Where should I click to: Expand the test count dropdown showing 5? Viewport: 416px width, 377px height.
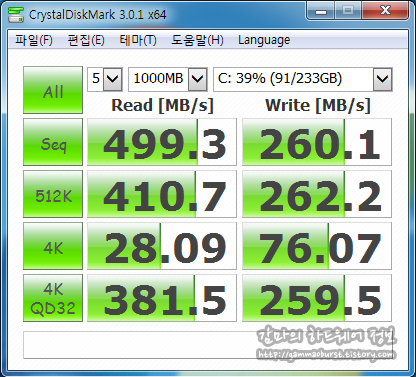pos(112,79)
